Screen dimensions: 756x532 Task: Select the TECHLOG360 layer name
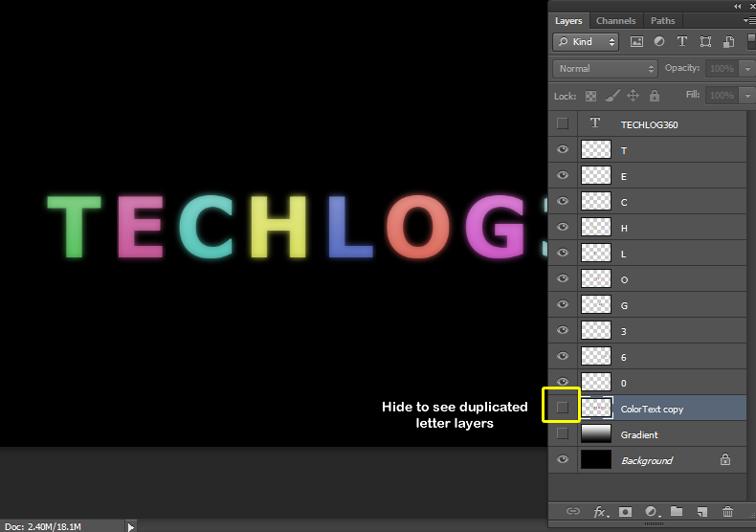[x=649, y=124]
